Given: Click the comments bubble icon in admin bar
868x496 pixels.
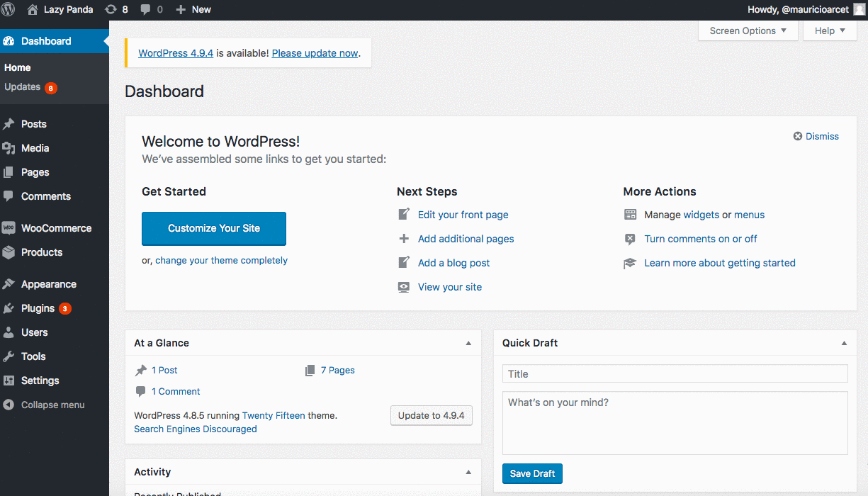Looking at the screenshot, I should pos(145,9).
